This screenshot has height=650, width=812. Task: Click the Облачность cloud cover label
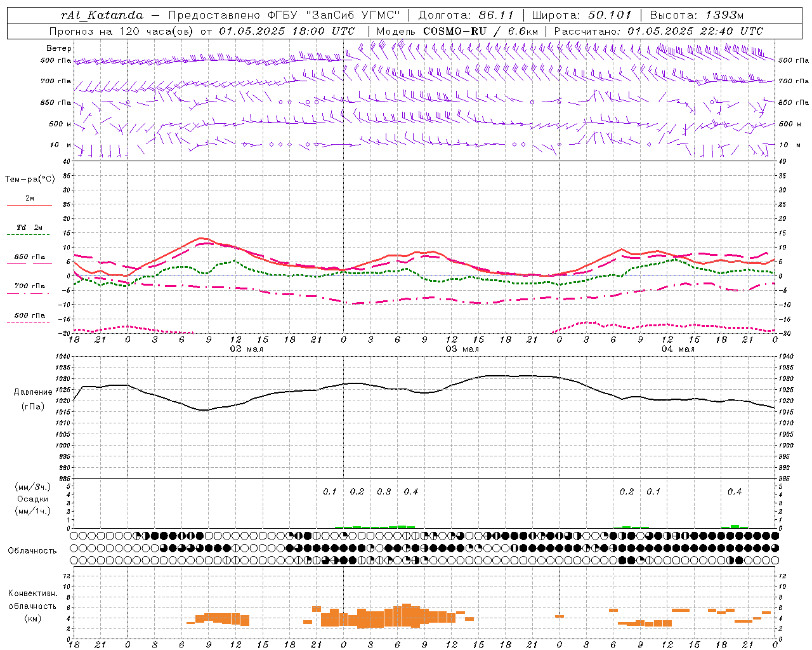(32, 551)
